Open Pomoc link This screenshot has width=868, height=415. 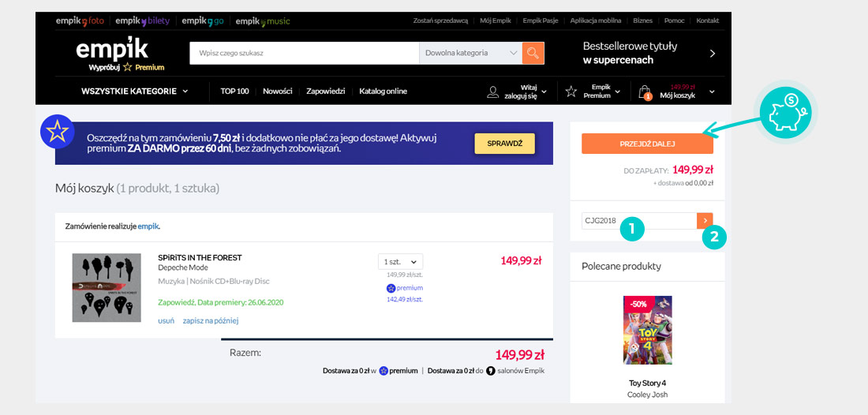674,21
